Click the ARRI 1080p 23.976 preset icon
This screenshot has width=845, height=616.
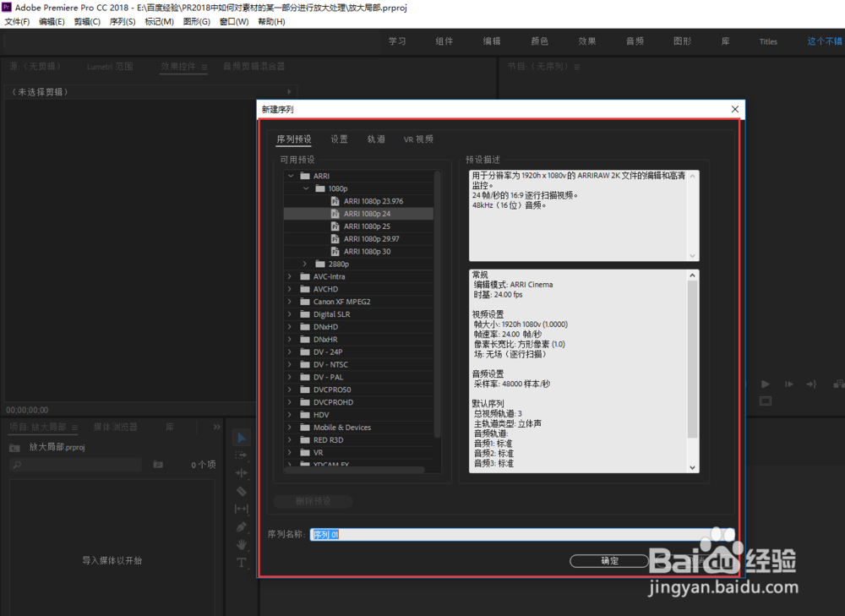coord(335,201)
